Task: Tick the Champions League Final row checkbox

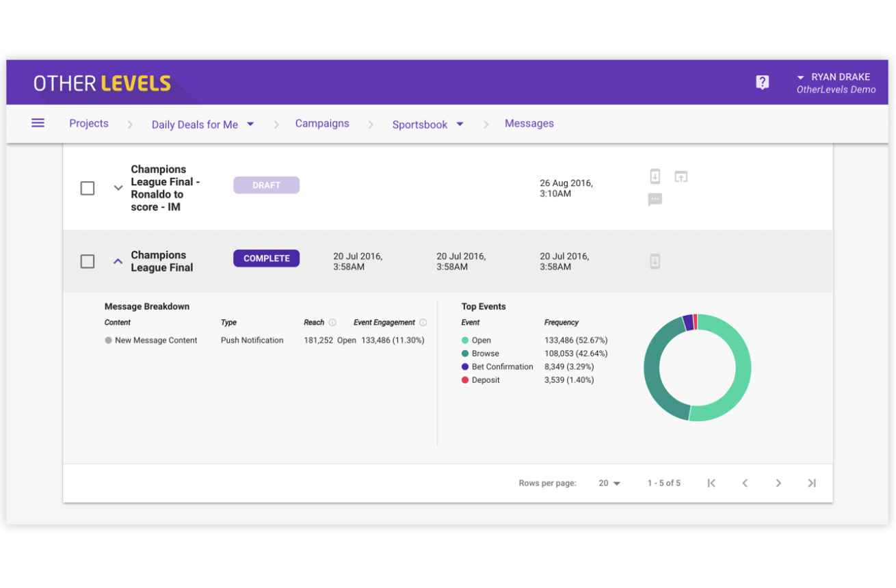Action: [88, 261]
